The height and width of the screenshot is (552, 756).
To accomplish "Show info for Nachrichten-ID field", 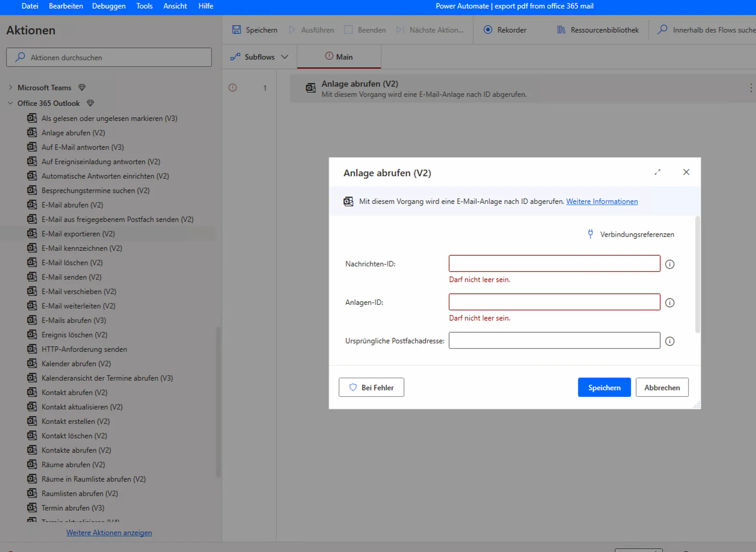I will click(x=670, y=264).
